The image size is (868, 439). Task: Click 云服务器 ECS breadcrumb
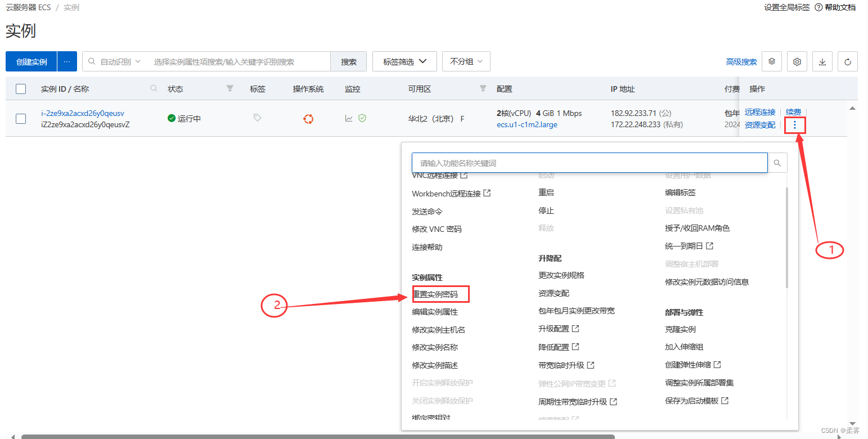(28, 7)
